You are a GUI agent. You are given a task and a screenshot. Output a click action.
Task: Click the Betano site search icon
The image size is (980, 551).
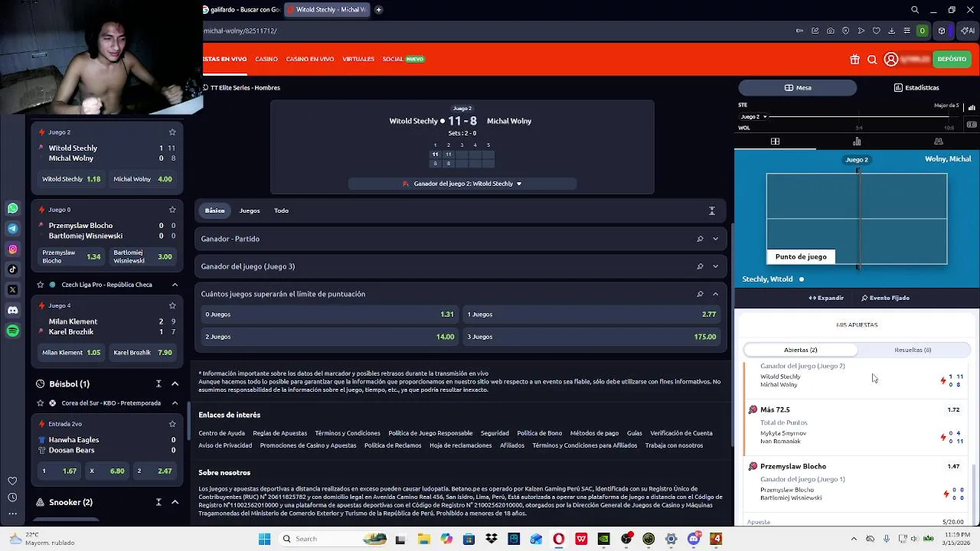coord(872,59)
